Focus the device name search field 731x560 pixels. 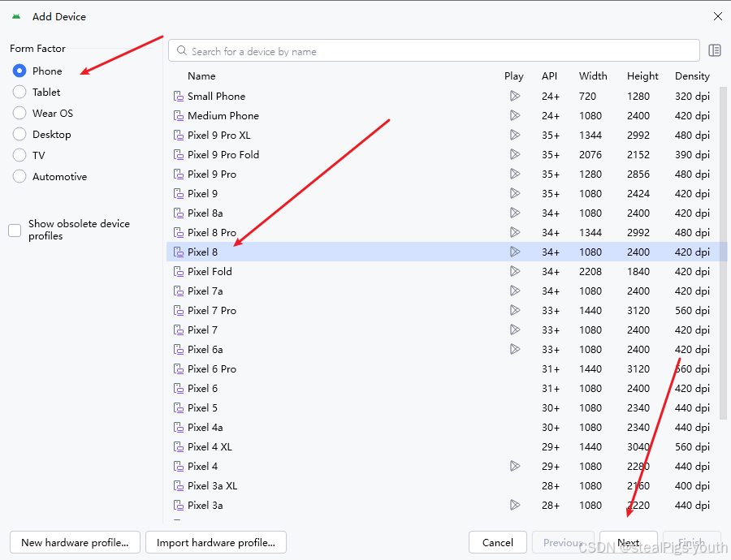pyautogui.click(x=434, y=51)
